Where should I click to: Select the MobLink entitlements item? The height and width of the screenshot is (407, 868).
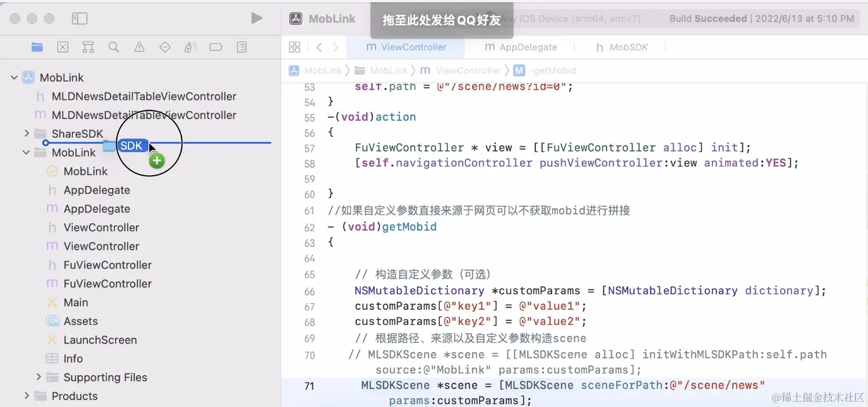coord(77,171)
